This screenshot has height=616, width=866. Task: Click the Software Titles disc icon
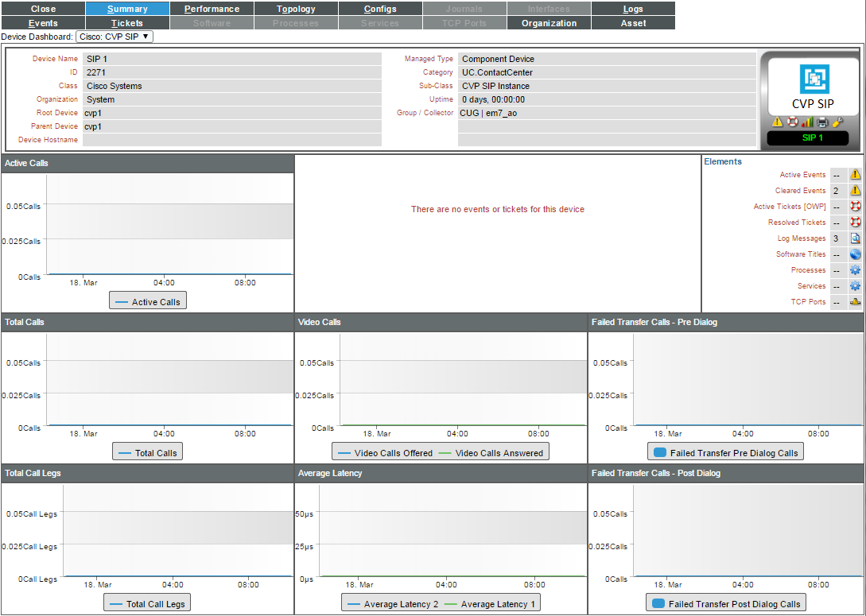coord(855,254)
